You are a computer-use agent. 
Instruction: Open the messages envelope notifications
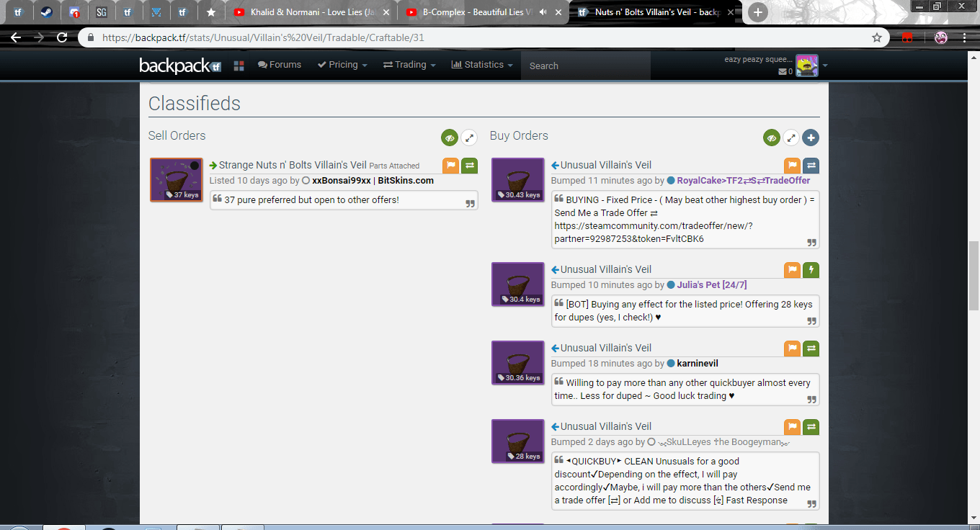[785, 71]
